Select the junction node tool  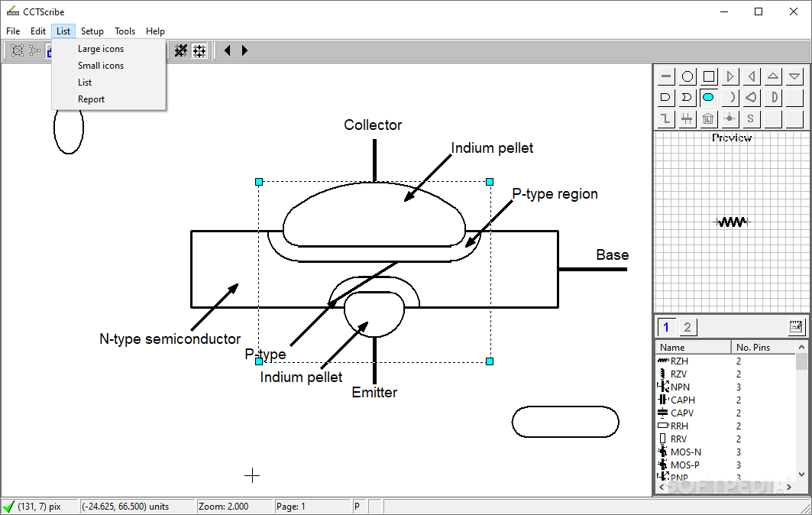pyautogui.click(x=730, y=118)
